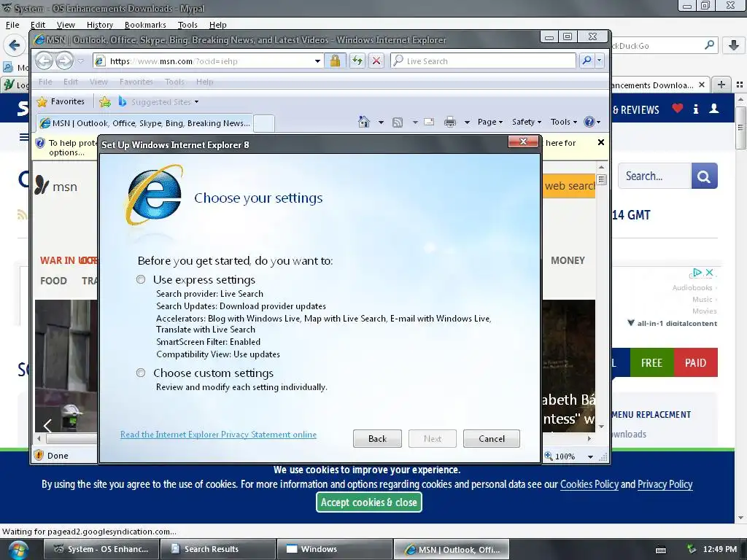Click Mypal search magnifier icon

click(709, 45)
